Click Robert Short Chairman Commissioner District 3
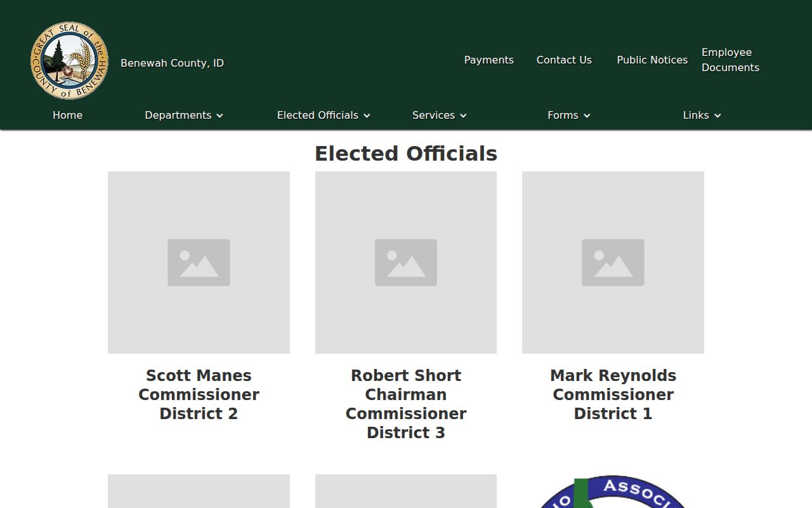This screenshot has width=812, height=508. point(406,404)
